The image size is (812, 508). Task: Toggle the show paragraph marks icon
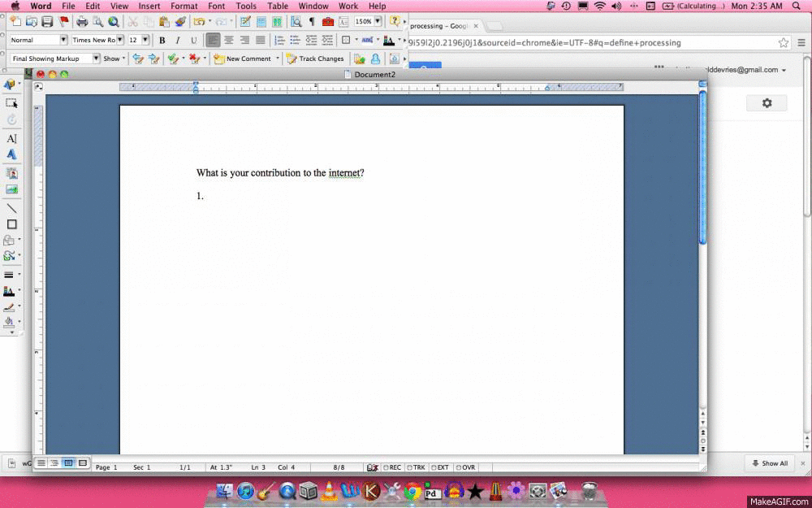point(311,22)
